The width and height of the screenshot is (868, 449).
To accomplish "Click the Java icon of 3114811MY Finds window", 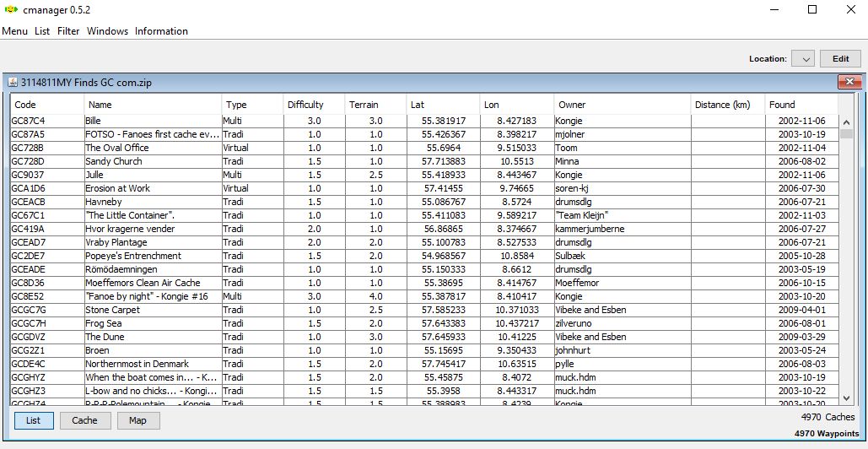I will (x=13, y=83).
